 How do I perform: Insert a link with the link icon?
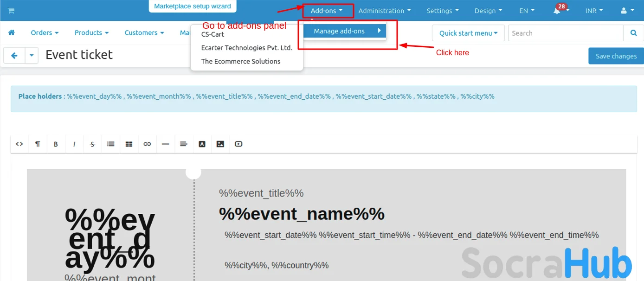pos(147,144)
